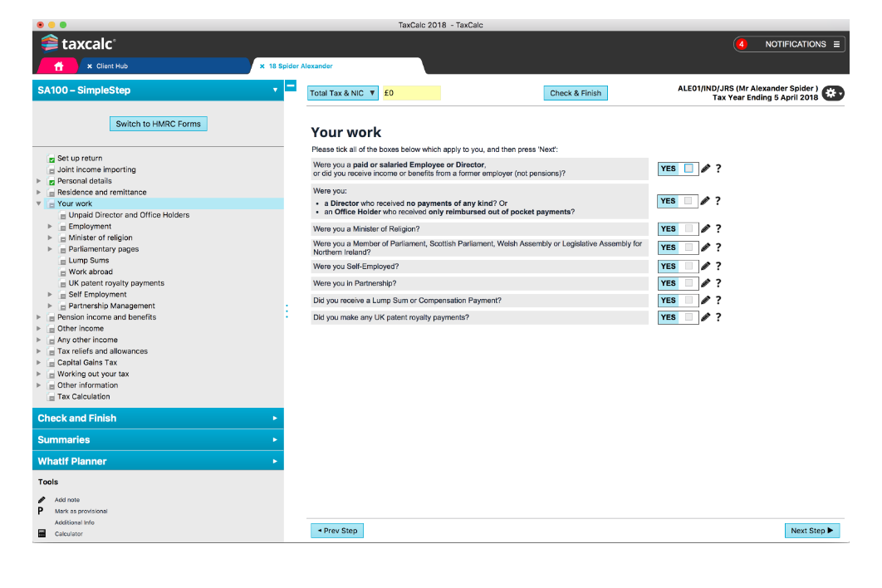Open the settings gear menu
Viewport: 882px width, 588px height.
point(832,94)
